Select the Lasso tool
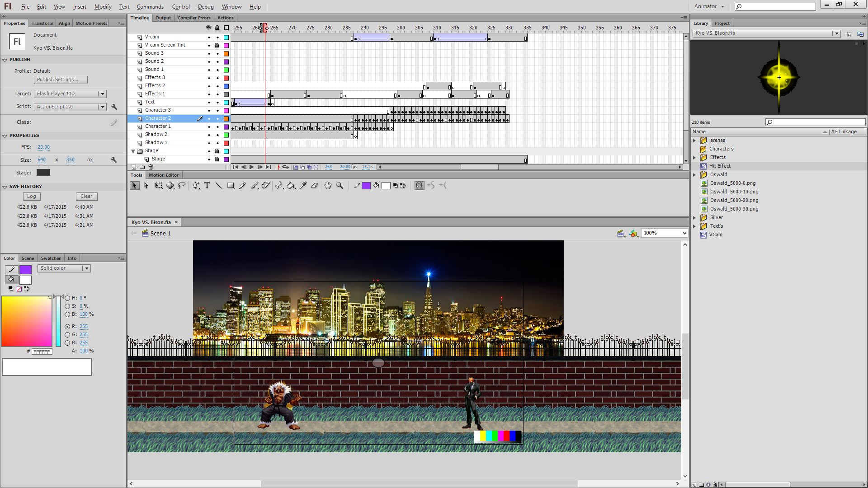The height and width of the screenshot is (488, 868). click(x=182, y=185)
